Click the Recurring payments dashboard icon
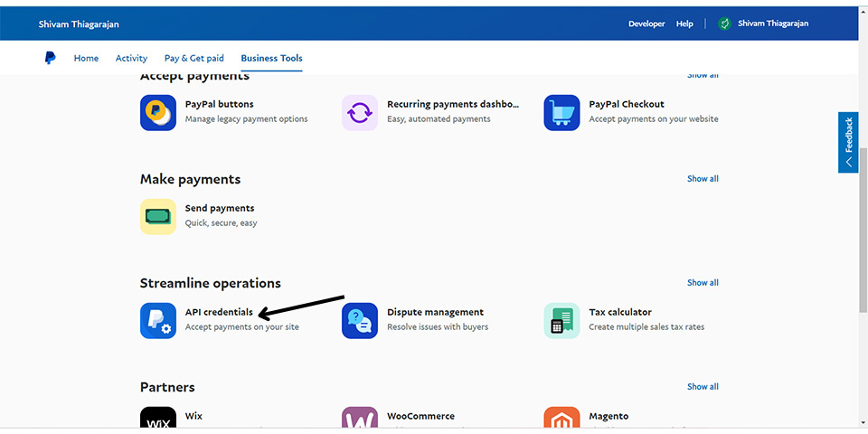868x434 pixels. (x=360, y=113)
